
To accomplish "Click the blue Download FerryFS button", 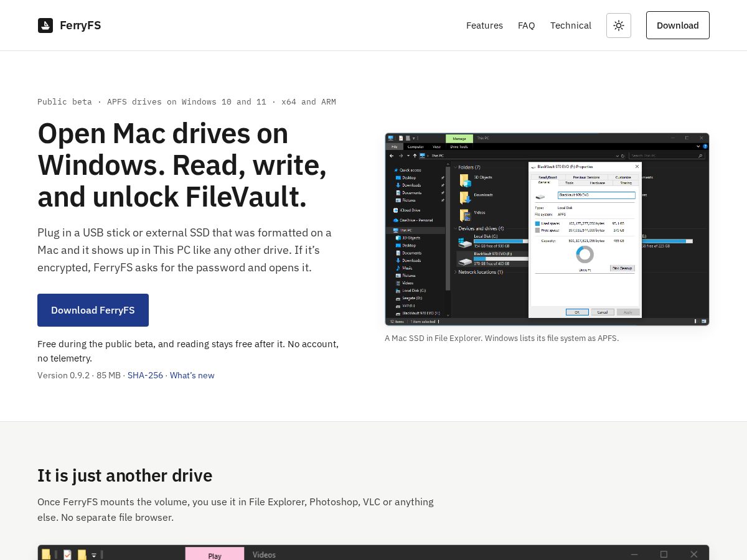I will pos(93,310).
